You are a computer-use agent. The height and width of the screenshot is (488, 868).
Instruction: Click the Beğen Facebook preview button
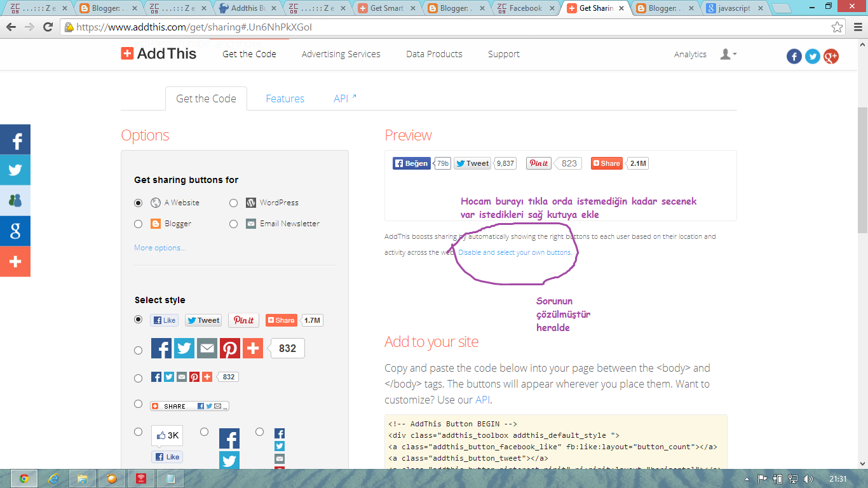[412, 163]
